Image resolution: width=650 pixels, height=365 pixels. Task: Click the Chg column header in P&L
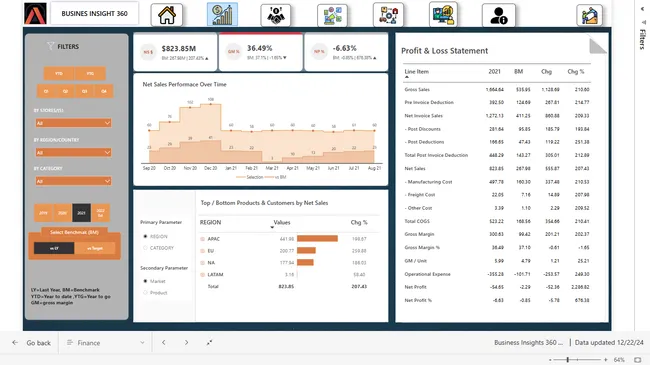point(546,71)
